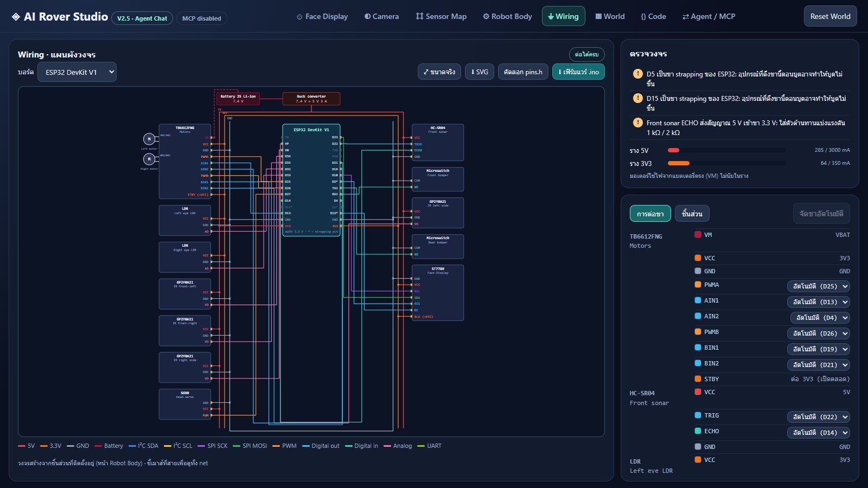Click the STBY pin color swatch
Screen dimensions: 868x488
(x=698, y=379)
